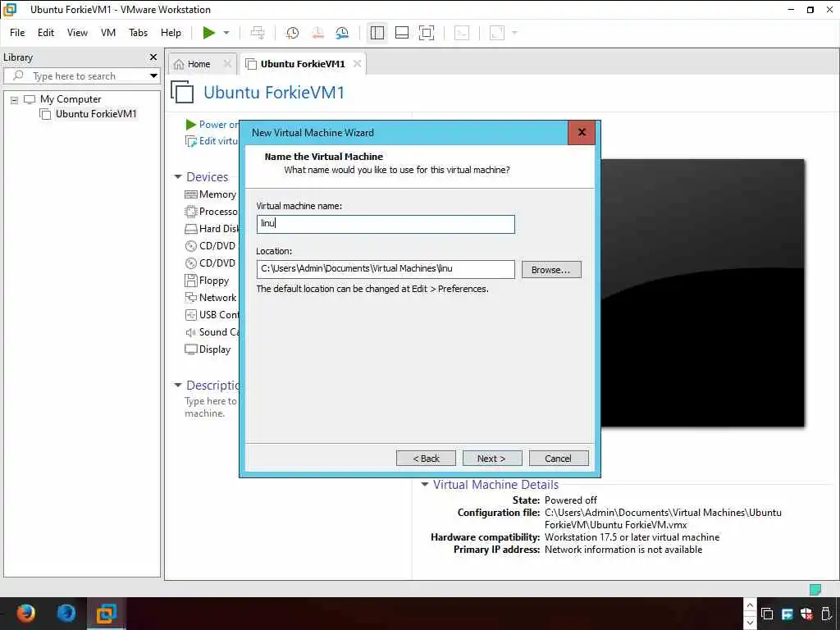840x630 pixels.
Task: Select Ubuntu ForkieVM1 in the library tree
Action: tap(96, 113)
